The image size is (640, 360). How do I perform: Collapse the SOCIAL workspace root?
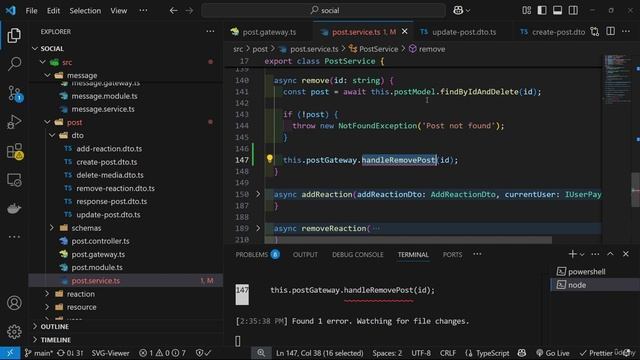coord(35,49)
